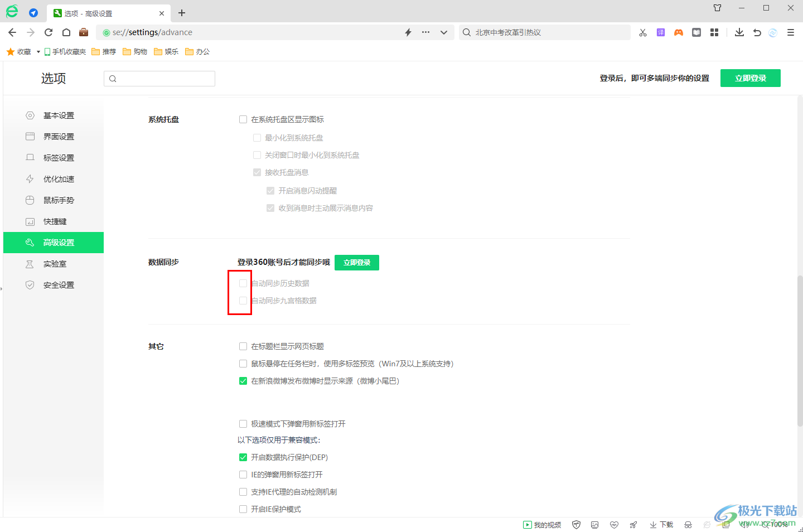Select 基本设置 in the sidebar

pos(54,115)
